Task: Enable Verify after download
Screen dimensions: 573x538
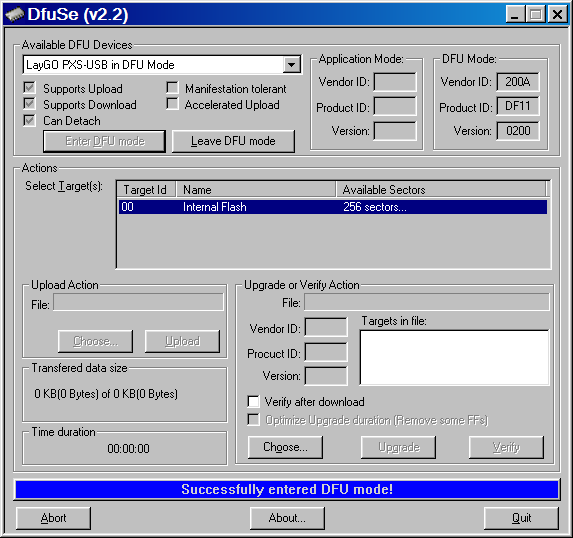Action: (253, 401)
